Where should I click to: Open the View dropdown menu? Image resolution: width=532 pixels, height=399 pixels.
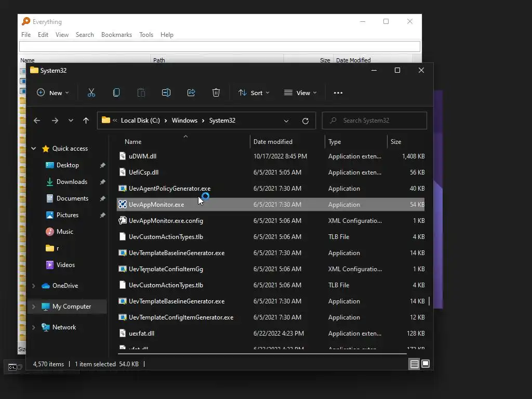(301, 92)
